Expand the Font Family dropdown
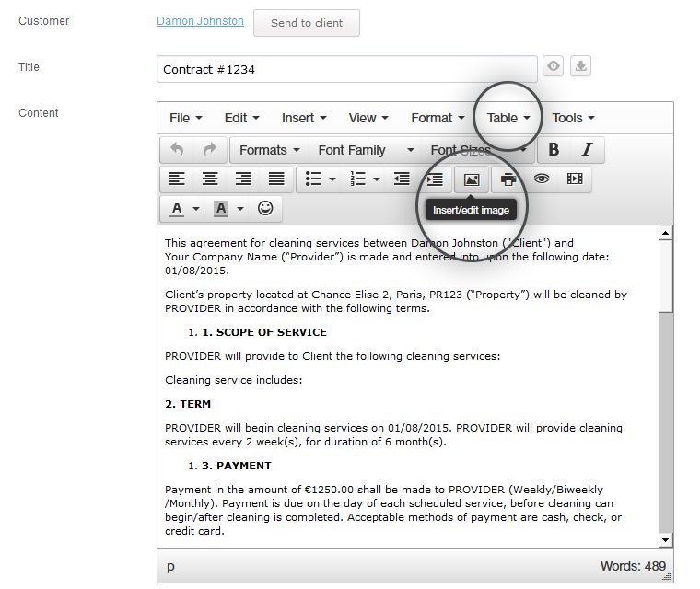 click(x=366, y=150)
